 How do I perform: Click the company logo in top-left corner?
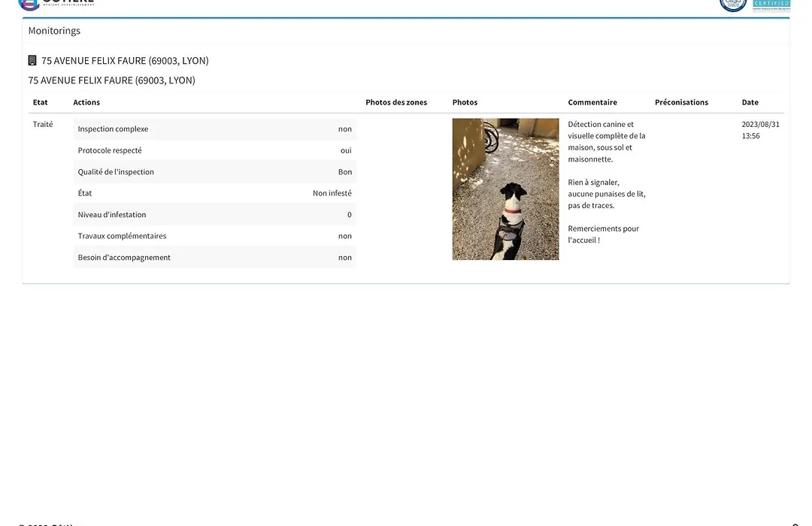pyautogui.click(x=56, y=4)
